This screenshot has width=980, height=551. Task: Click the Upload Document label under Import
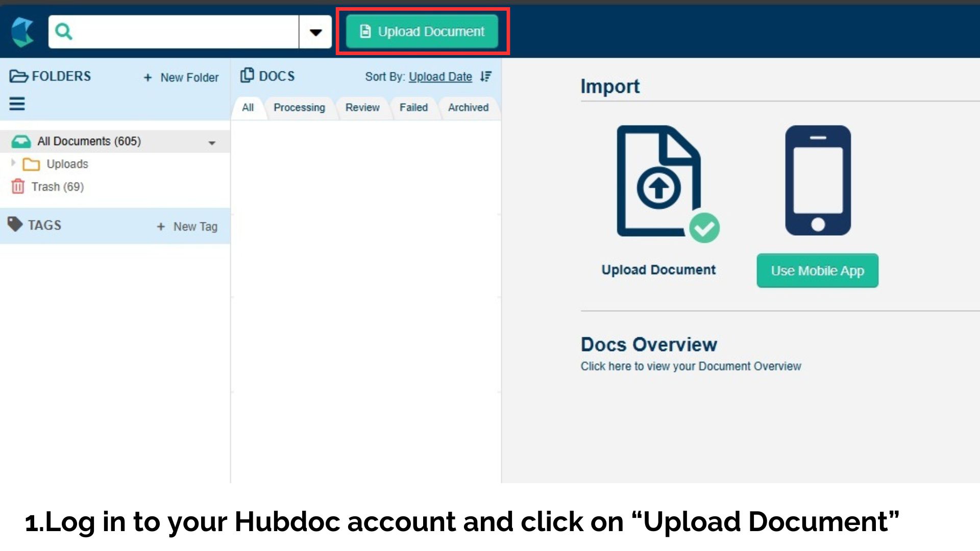(x=658, y=270)
